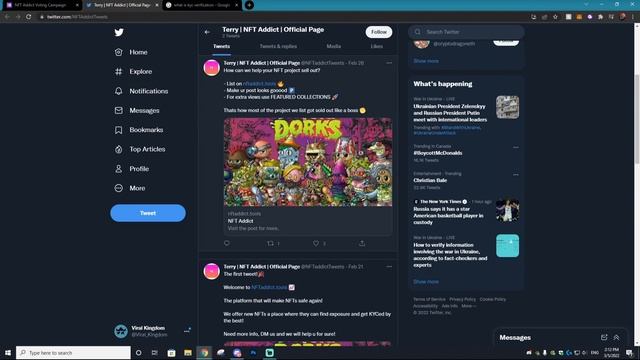Open the Christian Bale trend
Screen dimensions: 640x360
[x=430, y=180]
